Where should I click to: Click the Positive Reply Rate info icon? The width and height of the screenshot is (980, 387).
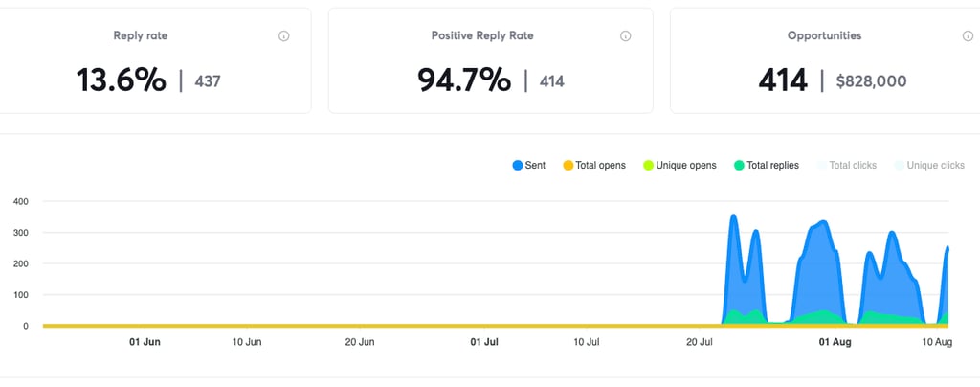[x=626, y=36]
